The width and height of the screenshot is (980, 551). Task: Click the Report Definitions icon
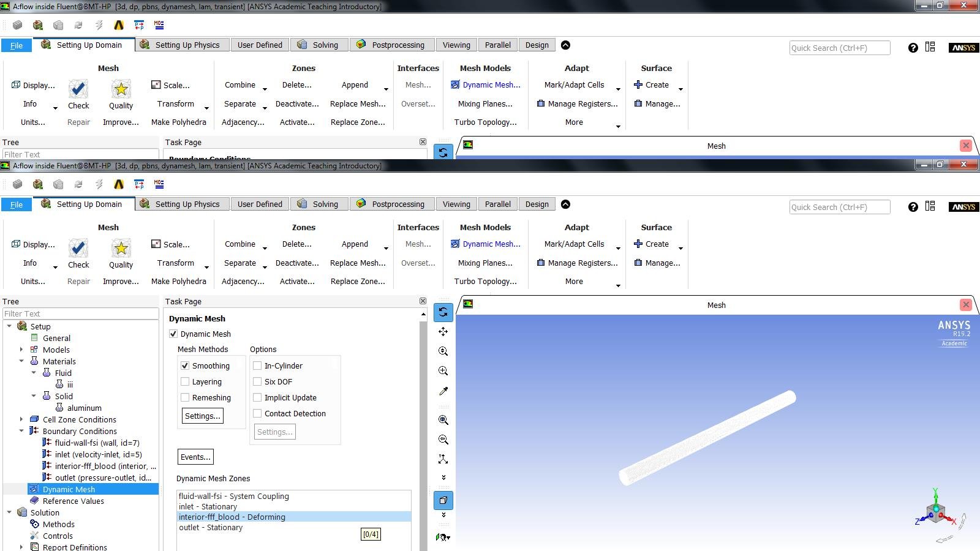click(x=34, y=547)
